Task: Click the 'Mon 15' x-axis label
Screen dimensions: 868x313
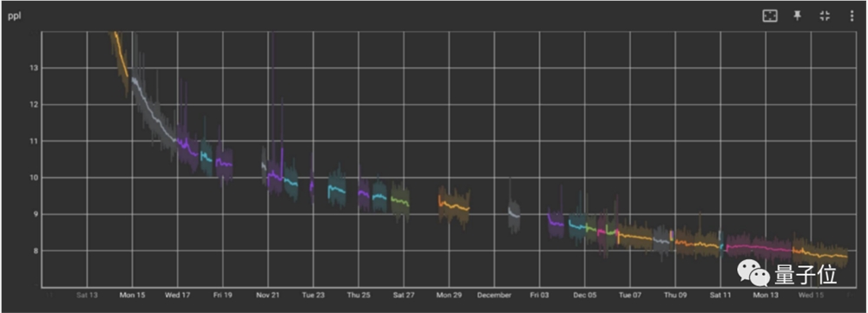Action: pyautogui.click(x=132, y=296)
